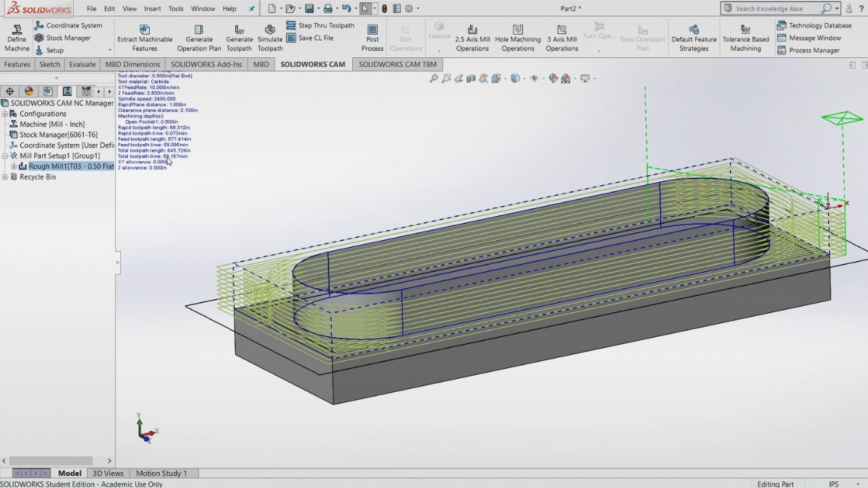Open the Insert menu
The image size is (868, 488).
tap(152, 9)
